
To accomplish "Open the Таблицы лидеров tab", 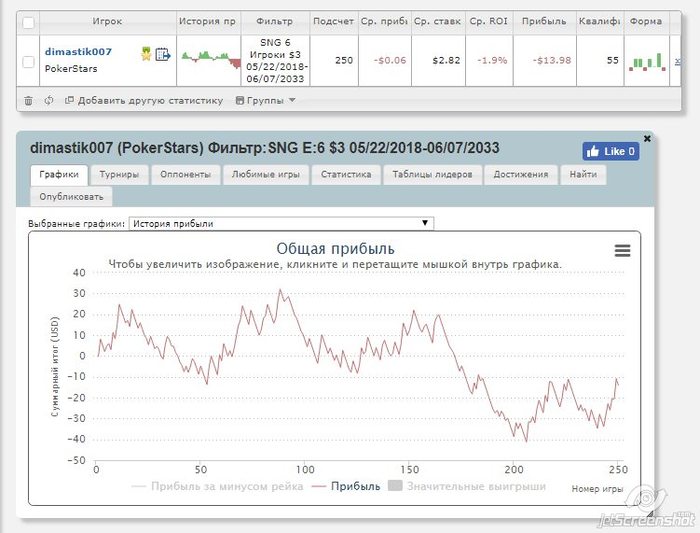I will tap(432, 175).
